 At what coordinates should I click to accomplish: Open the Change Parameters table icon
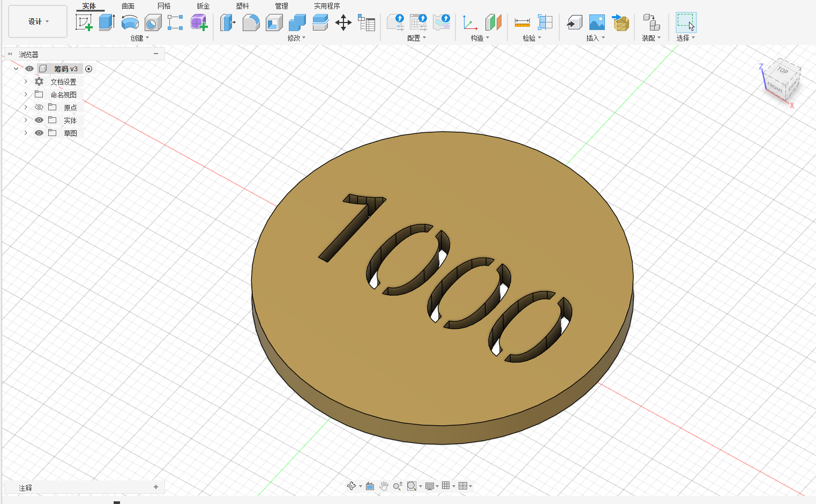tap(366, 22)
